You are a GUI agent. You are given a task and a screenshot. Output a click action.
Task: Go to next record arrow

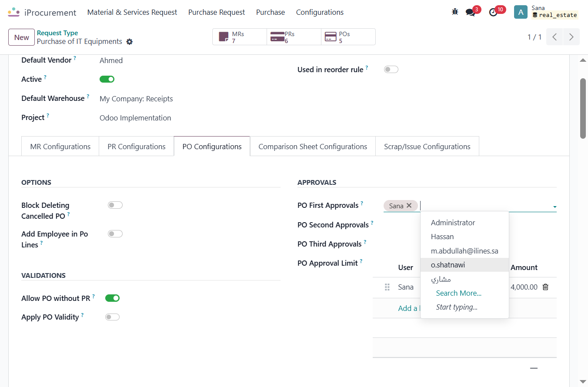tap(571, 37)
